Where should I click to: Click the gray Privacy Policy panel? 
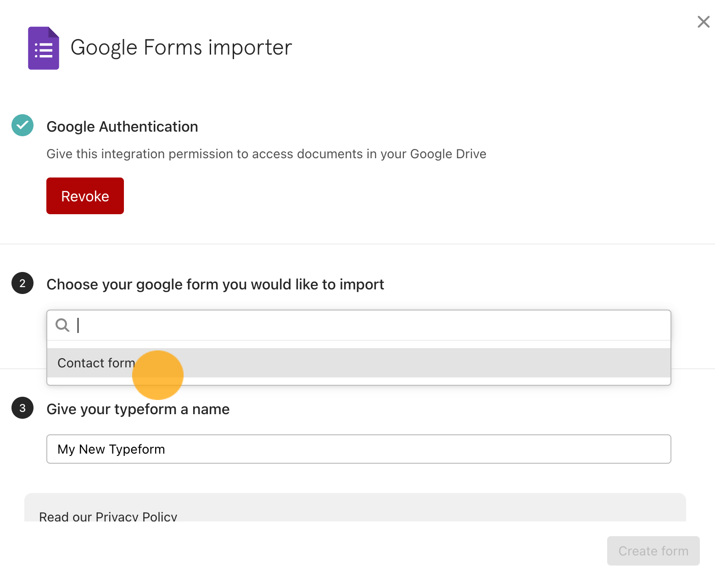[413, 507]
